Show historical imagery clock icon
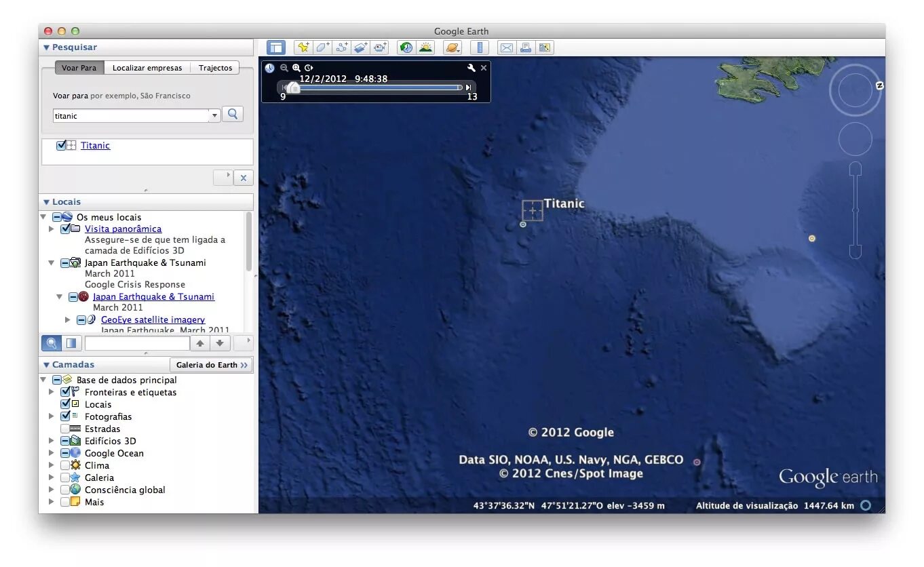The height and width of the screenshot is (567, 924). 406,47
